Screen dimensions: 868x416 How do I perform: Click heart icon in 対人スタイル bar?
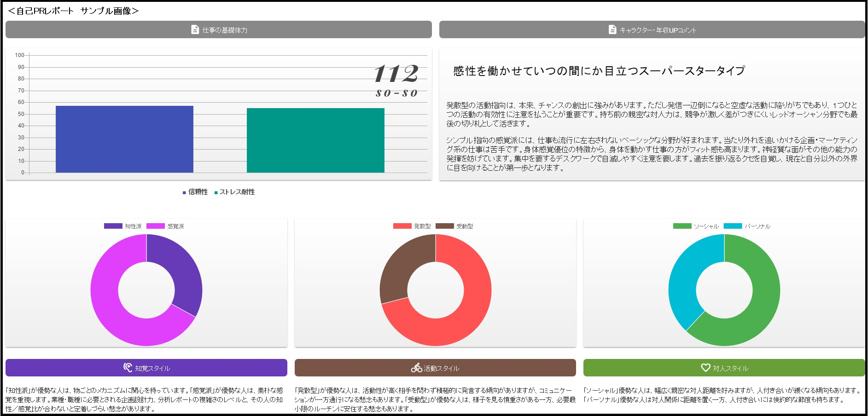705,367
